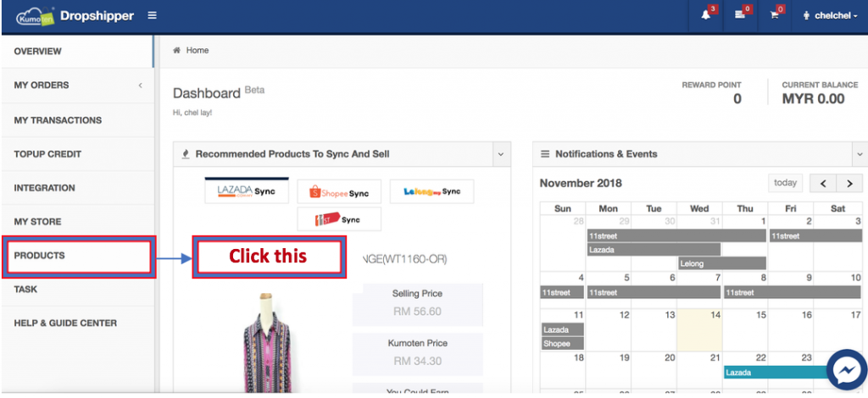Viewport: 868px width, 398px height.
Task: Select the Shopee Sync tab
Action: point(339,192)
